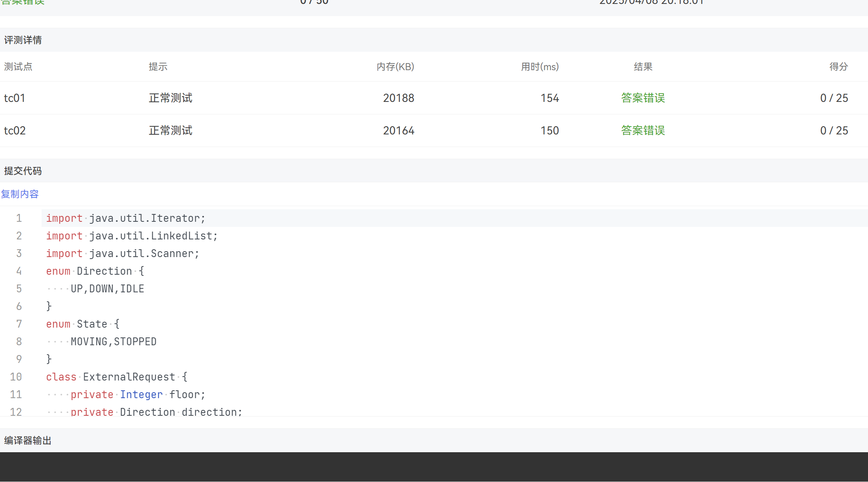Viewport: 868px width, 482px height.
Task: Click code line importing java.util.LinkedList
Action: point(132,236)
